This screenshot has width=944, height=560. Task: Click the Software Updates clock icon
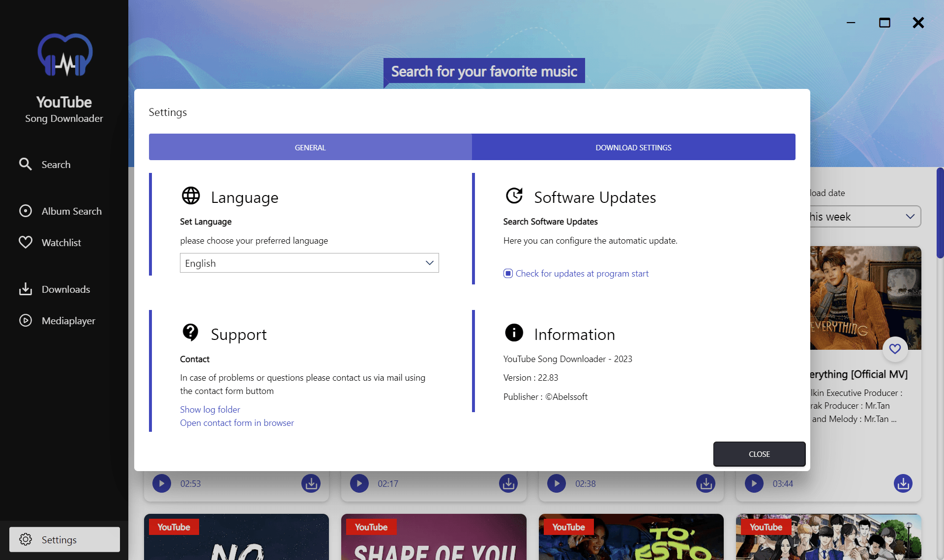click(x=514, y=196)
